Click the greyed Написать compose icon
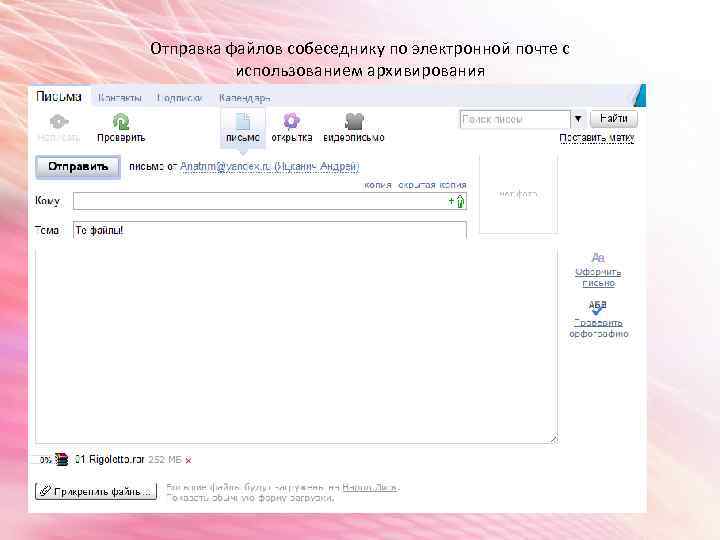Image resolution: width=720 pixels, height=540 pixels. [59, 122]
